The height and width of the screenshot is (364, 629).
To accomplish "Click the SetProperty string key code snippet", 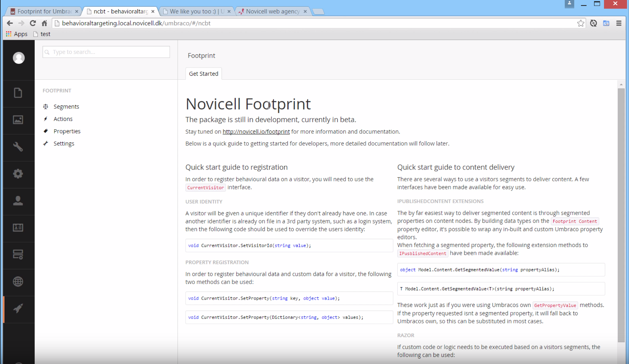I will tap(289, 298).
